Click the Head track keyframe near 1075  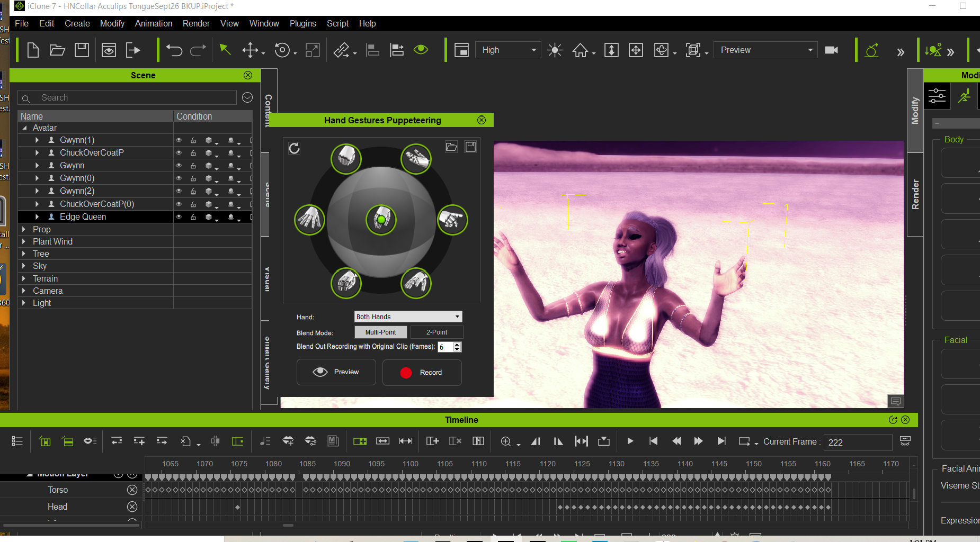[238, 507]
